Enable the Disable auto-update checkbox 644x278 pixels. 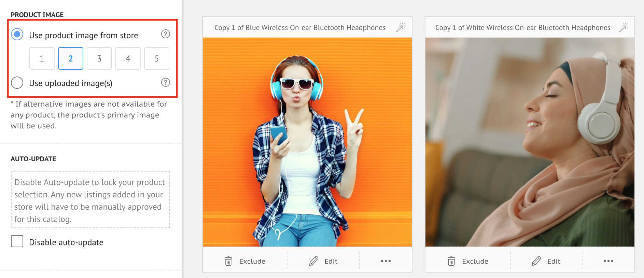17,241
